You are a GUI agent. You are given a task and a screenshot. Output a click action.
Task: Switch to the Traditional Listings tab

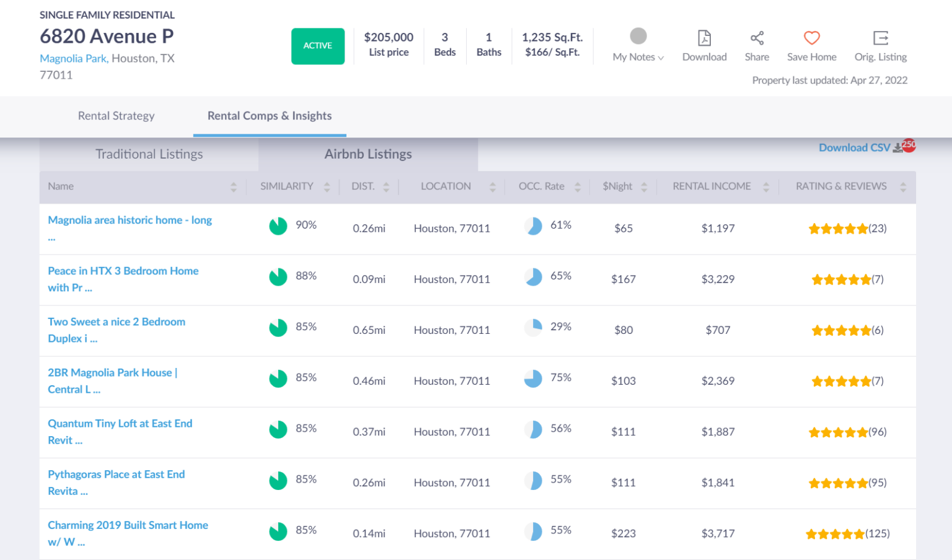point(149,154)
